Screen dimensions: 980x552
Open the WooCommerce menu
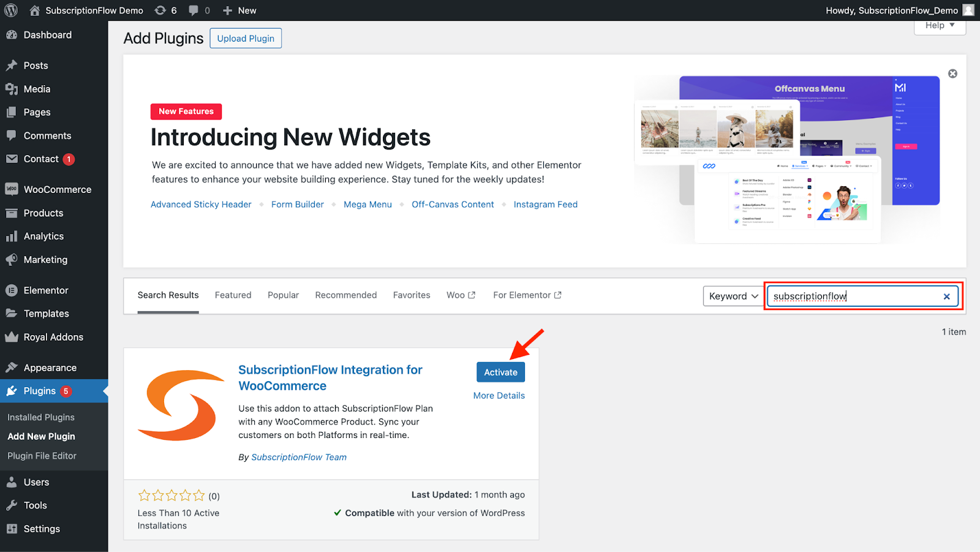[54, 189]
